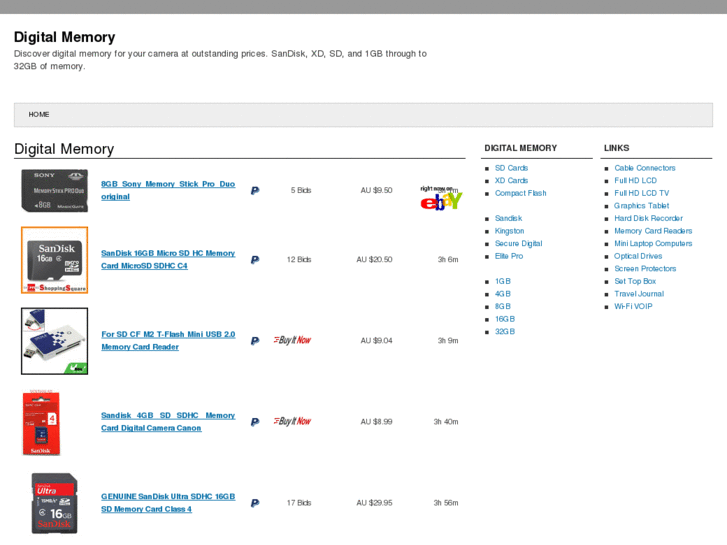Filter by 32GB capacity
727x545 pixels.
pyautogui.click(x=505, y=332)
